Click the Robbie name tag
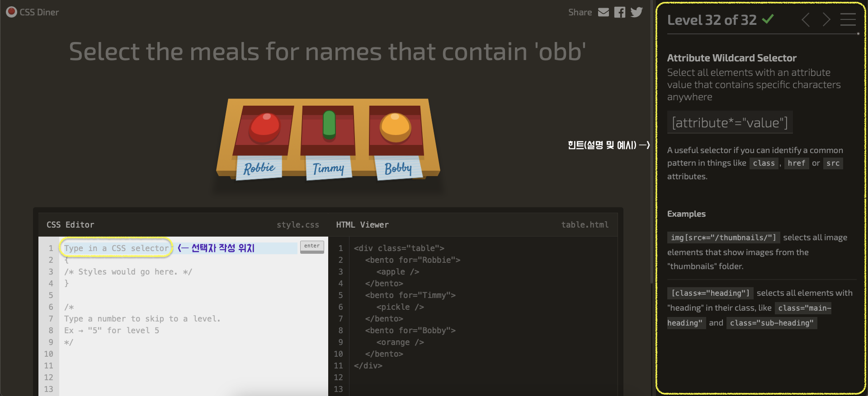 click(259, 168)
